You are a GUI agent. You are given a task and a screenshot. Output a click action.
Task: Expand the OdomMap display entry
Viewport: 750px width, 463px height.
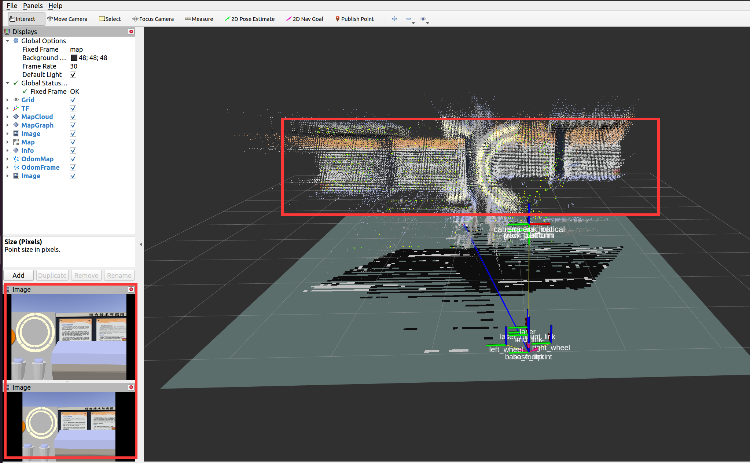pyautogui.click(x=7, y=159)
